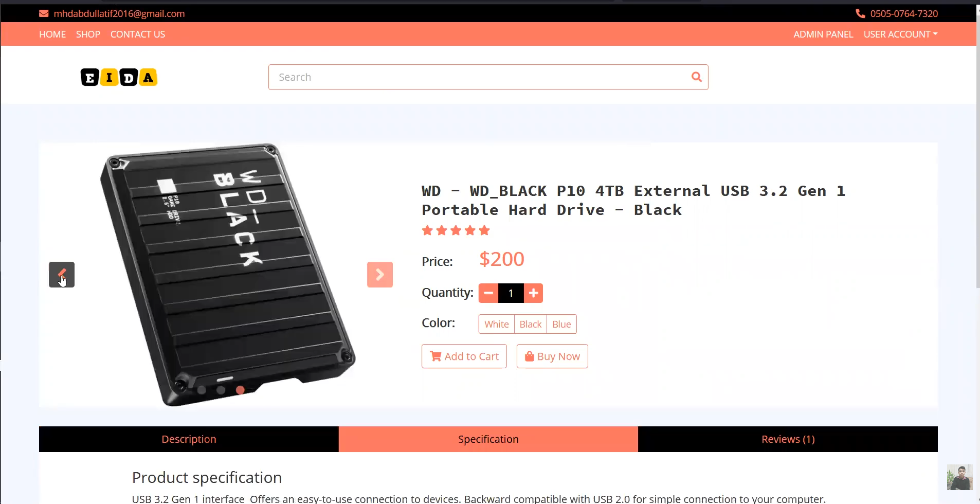Select the third carousel indicator dot
Image resolution: width=980 pixels, height=504 pixels.
(240, 390)
